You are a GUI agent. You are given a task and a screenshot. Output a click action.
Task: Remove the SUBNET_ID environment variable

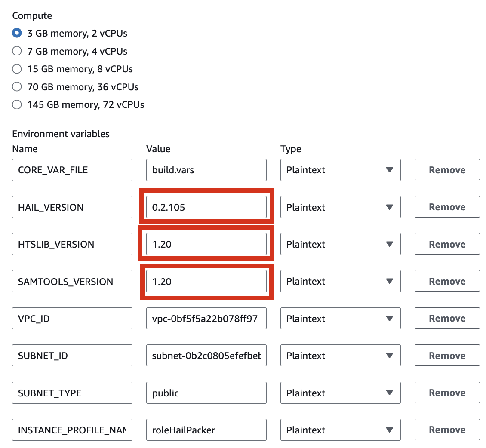447,356
